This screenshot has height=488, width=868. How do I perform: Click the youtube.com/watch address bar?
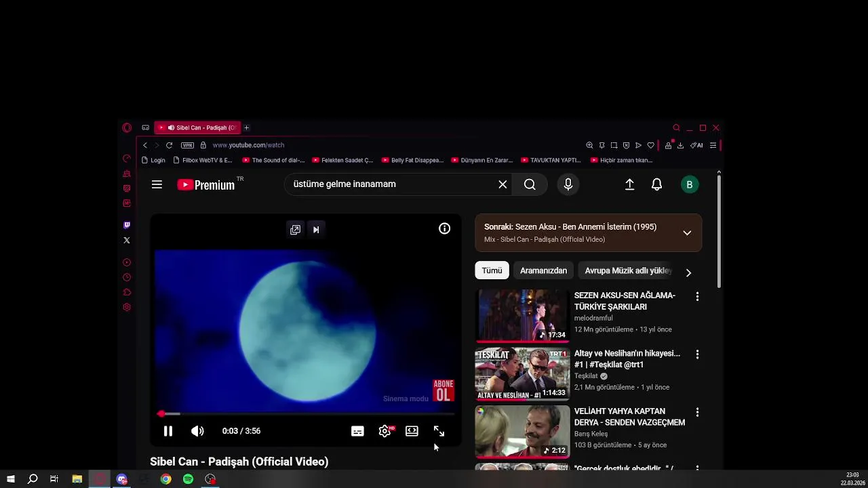248,145
